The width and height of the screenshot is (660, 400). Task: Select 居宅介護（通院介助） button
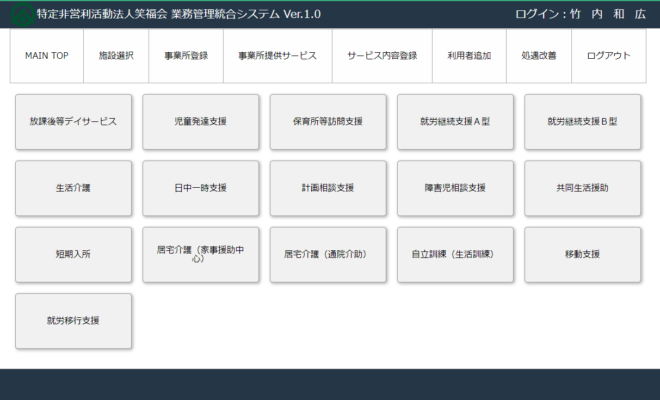click(328, 255)
